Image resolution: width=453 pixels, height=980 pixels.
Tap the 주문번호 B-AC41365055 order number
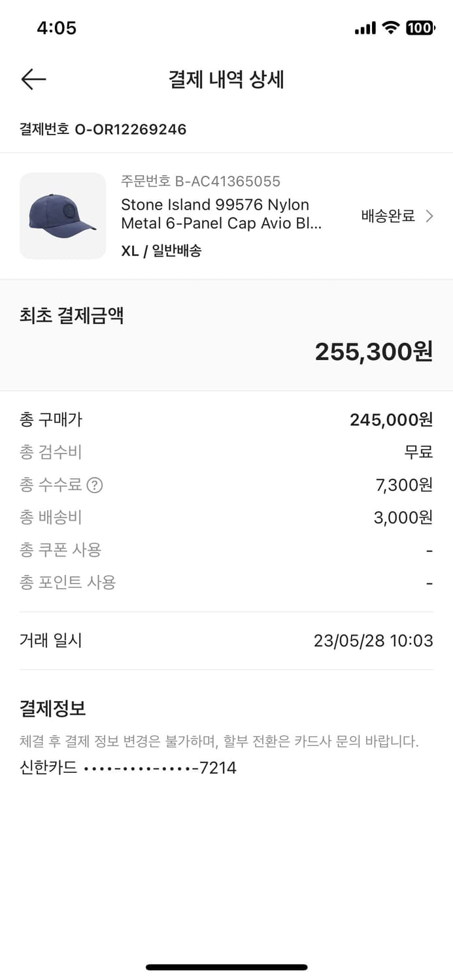click(200, 181)
